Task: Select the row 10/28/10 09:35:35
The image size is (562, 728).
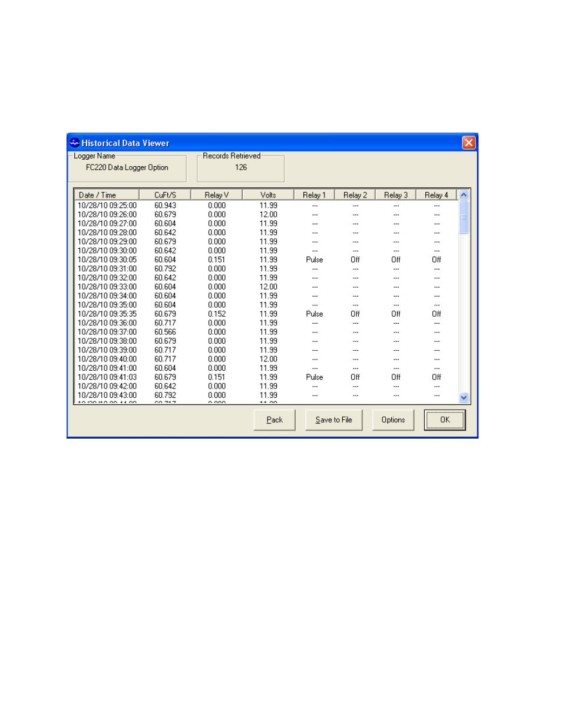Action: pyautogui.click(x=266, y=314)
